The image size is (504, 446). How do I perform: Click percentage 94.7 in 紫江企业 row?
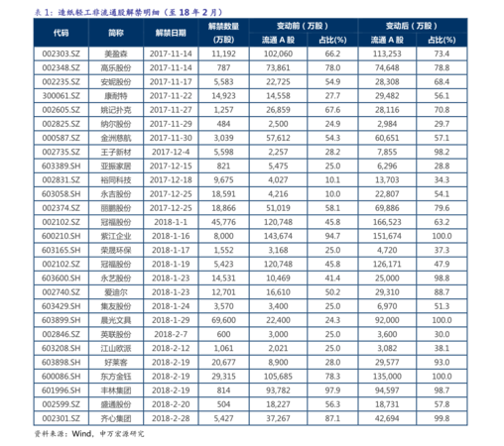[x=332, y=236]
